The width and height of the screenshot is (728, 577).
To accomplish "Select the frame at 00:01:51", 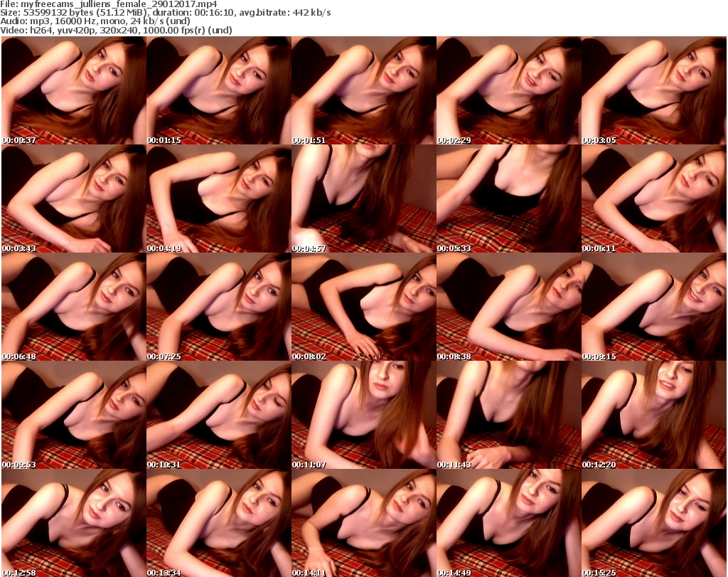I will pyautogui.click(x=363, y=90).
